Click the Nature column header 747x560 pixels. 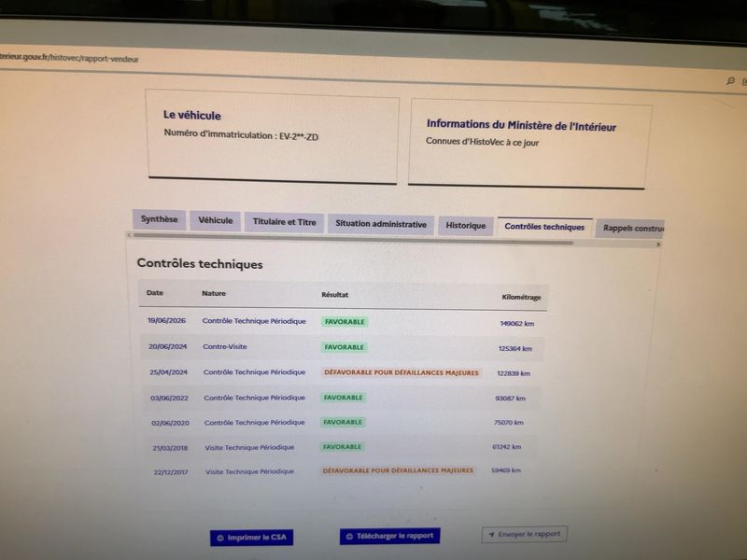pos(214,293)
